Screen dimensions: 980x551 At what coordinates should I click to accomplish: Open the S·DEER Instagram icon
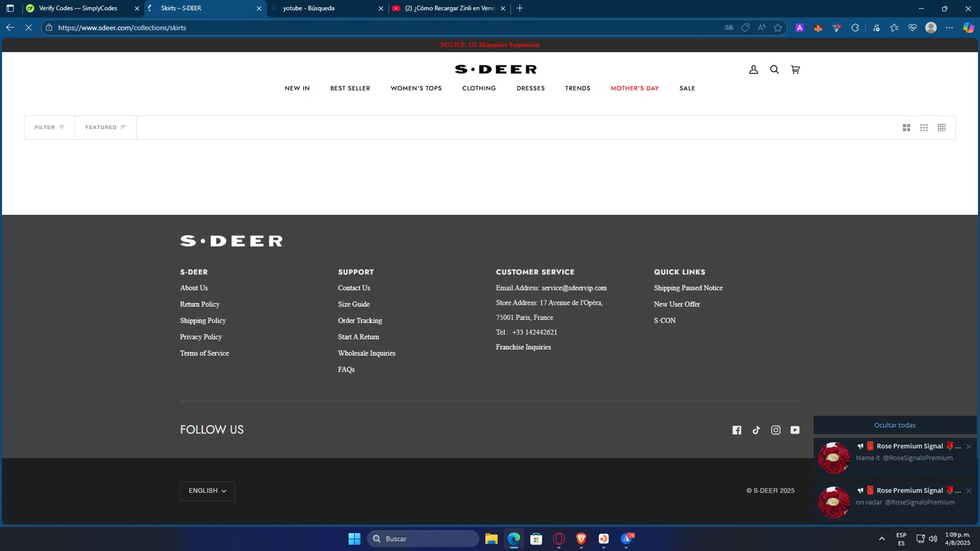click(x=776, y=430)
